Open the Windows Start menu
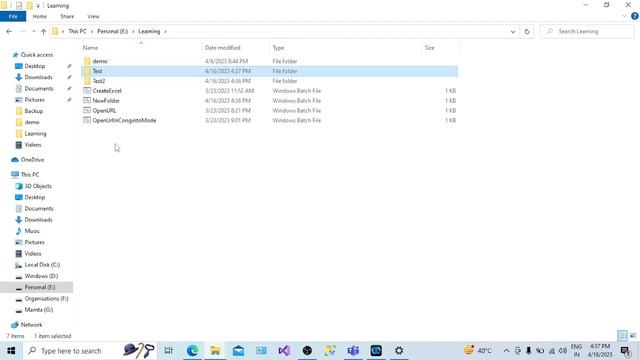The image size is (640, 360). coord(11,351)
